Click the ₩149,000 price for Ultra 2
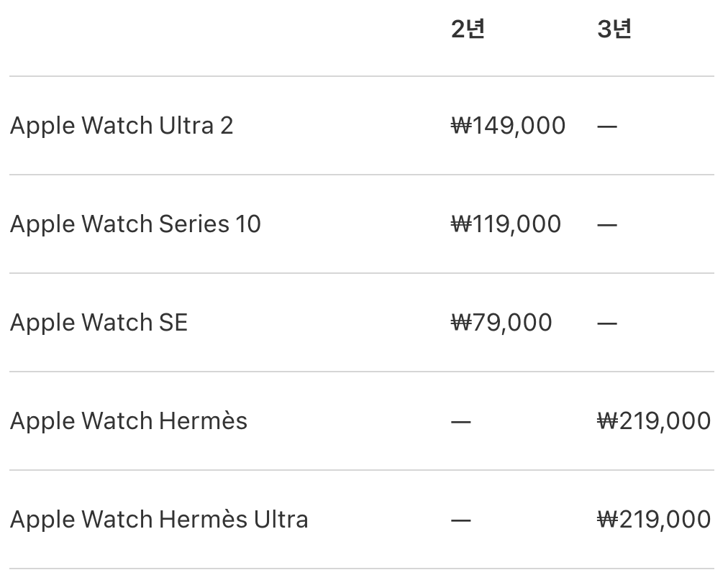The width and height of the screenshot is (728, 575). (x=508, y=126)
